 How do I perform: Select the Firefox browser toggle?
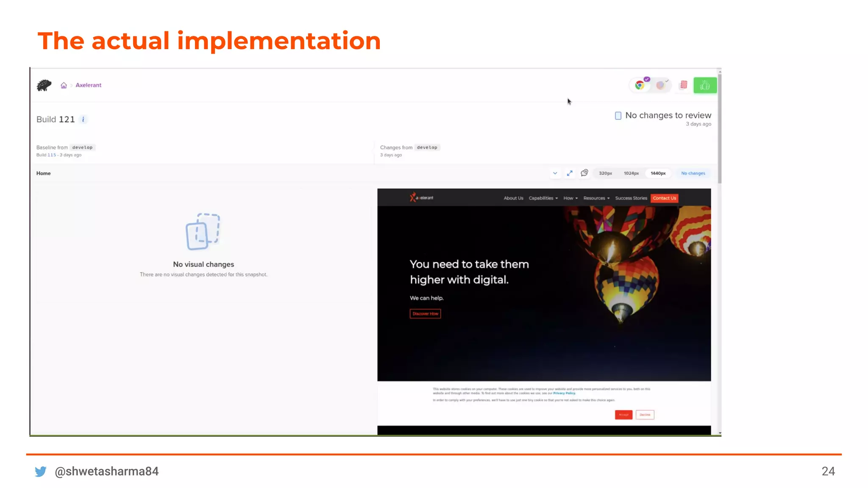point(661,85)
